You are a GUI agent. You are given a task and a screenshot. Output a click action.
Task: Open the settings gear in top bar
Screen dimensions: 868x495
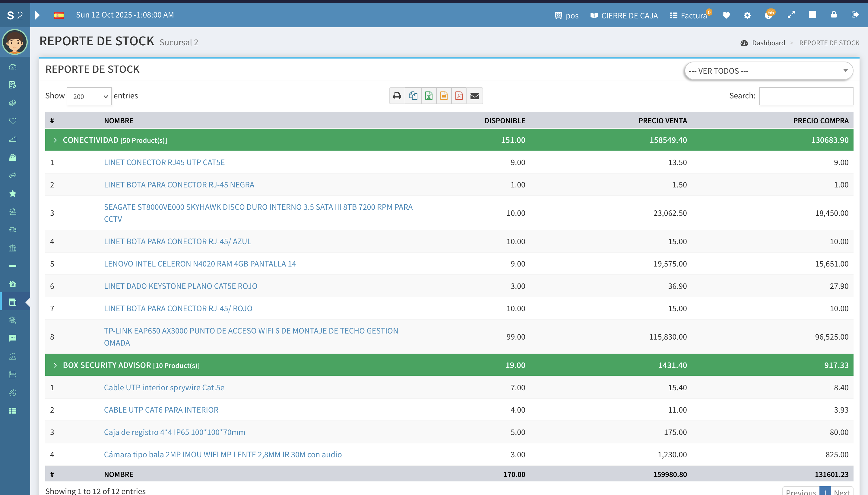(747, 15)
